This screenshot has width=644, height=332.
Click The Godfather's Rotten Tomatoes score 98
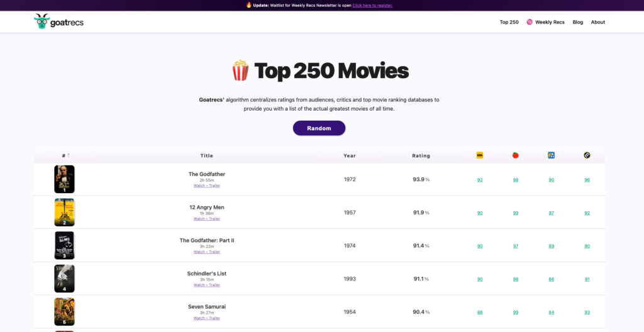pyautogui.click(x=516, y=180)
